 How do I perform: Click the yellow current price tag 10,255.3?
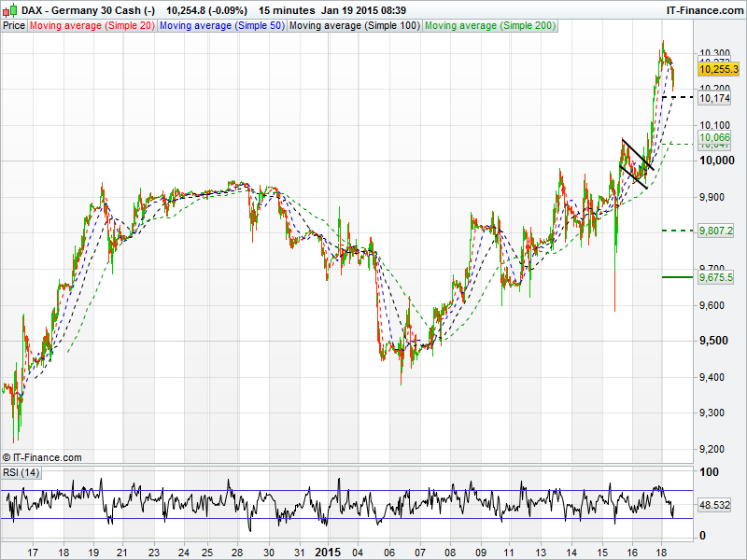tap(718, 69)
